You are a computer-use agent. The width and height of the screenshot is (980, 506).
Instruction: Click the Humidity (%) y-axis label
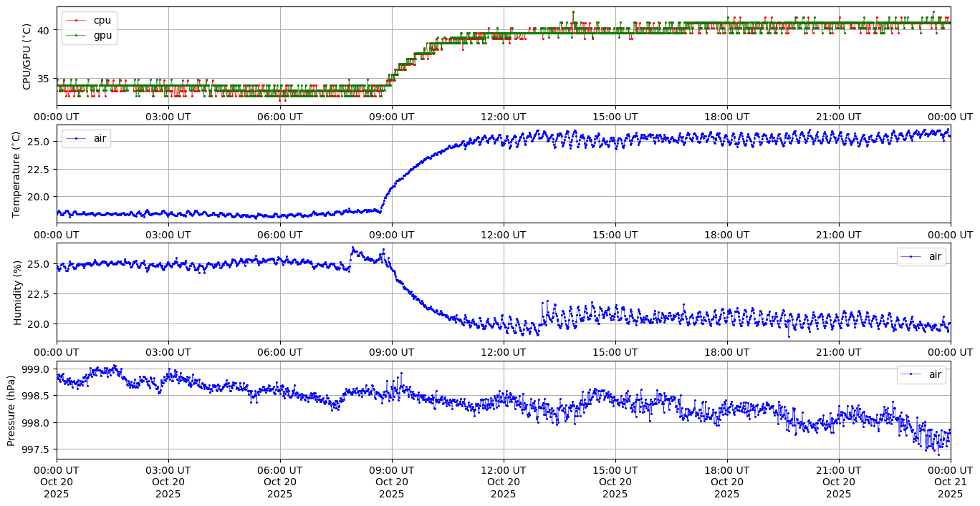pyautogui.click(x=17, y=292)
